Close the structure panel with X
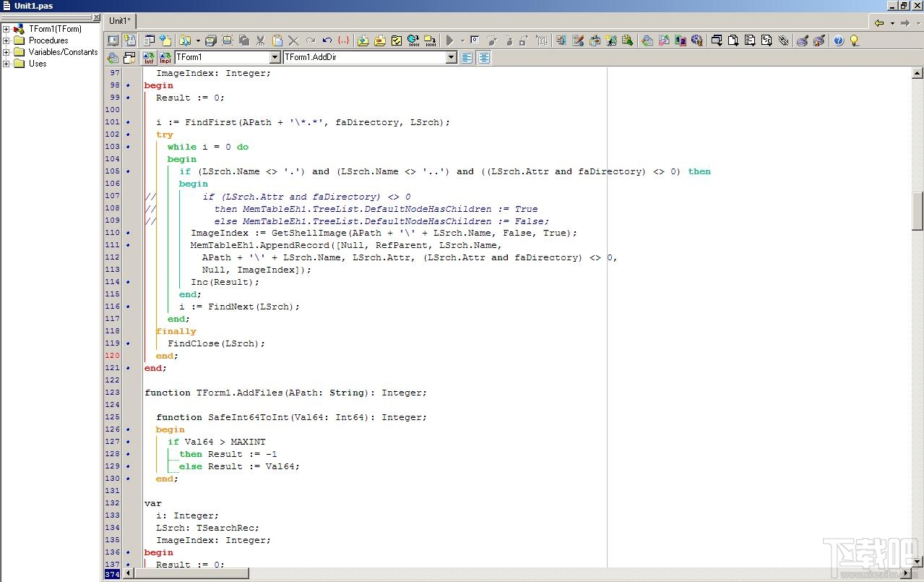The width and height of the screenshot is (924, 582). coord(97,17)
